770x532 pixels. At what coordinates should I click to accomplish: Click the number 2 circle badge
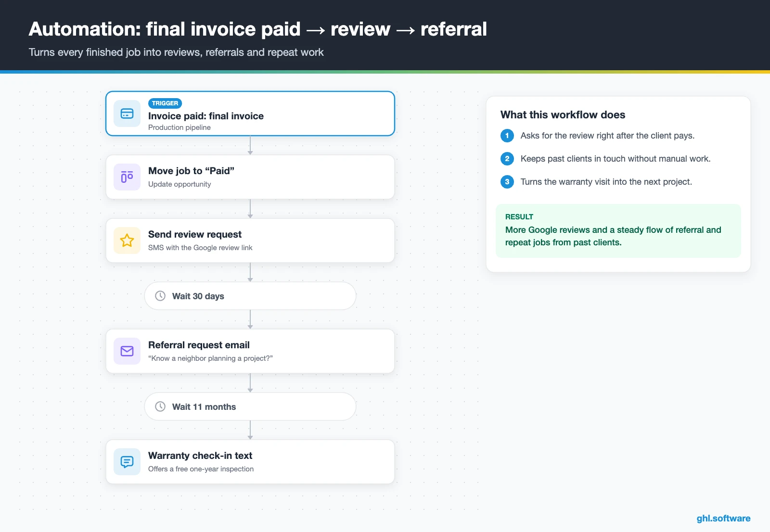(x=507, y=159)
